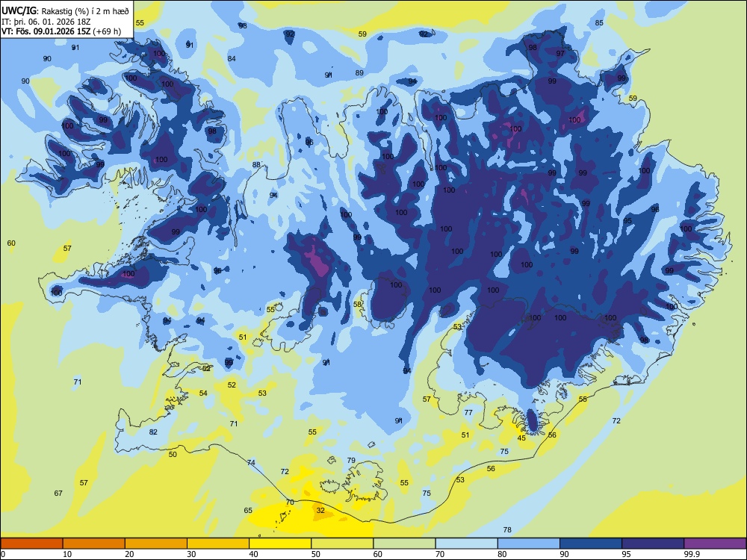The height and width of the screenshot is (560, 747).
Task: Click the '67' humidity value on the map
Action: tap(58, 494)
